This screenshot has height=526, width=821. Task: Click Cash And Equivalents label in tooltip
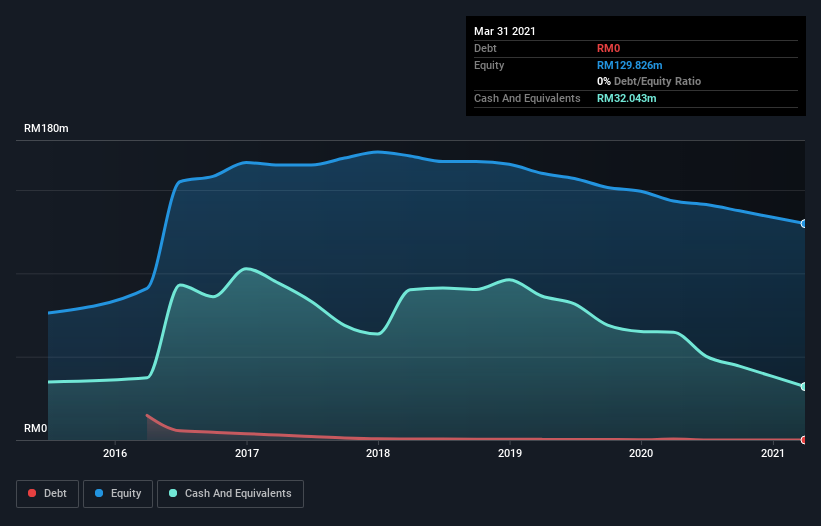click(527, 98)
